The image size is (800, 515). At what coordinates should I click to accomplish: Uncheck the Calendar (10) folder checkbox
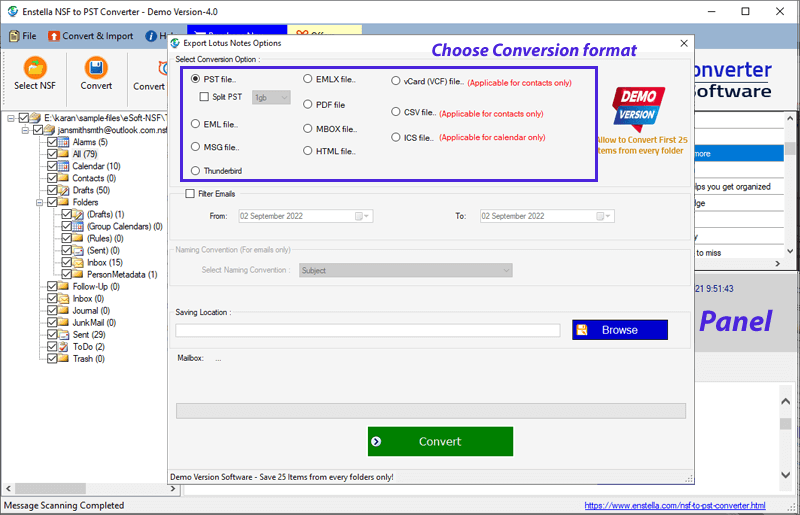point(52,166)
